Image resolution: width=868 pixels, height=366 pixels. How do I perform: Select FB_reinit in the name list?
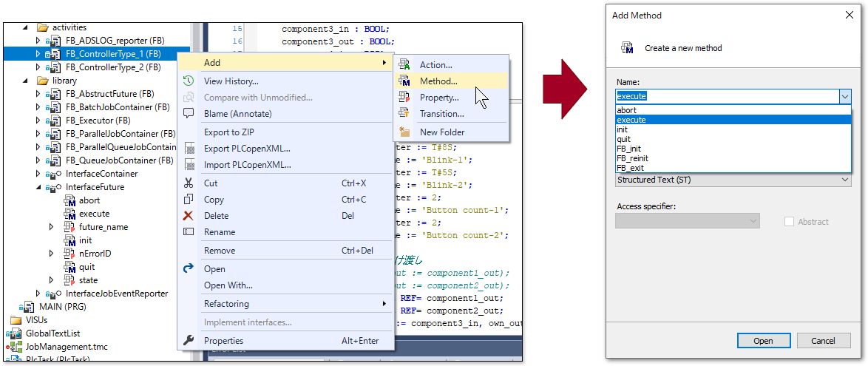point(733,157)
